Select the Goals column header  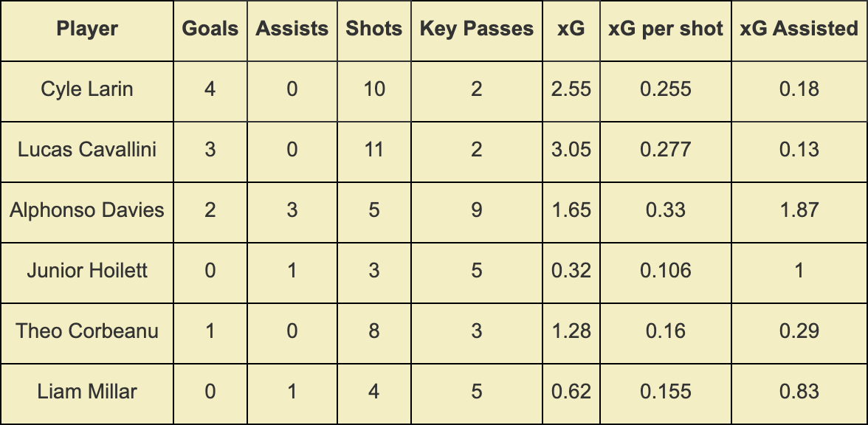pos(210,29)
